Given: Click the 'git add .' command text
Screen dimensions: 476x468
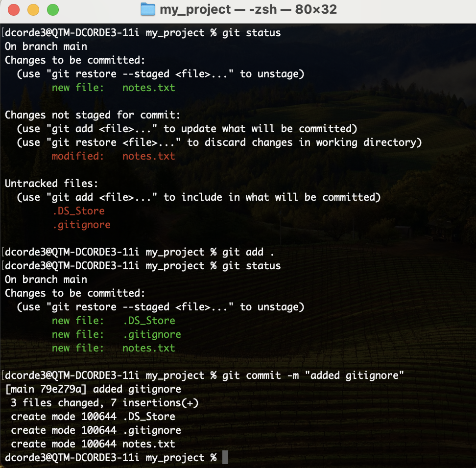Looking at the screenshot, I should (x=248, y=252).
